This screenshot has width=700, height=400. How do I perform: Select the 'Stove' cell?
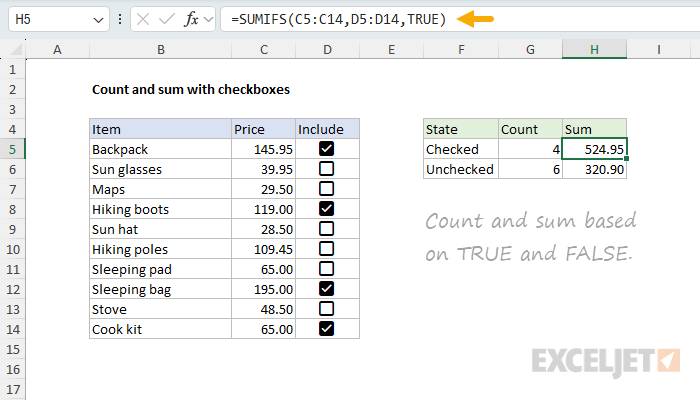click(161, 309)
